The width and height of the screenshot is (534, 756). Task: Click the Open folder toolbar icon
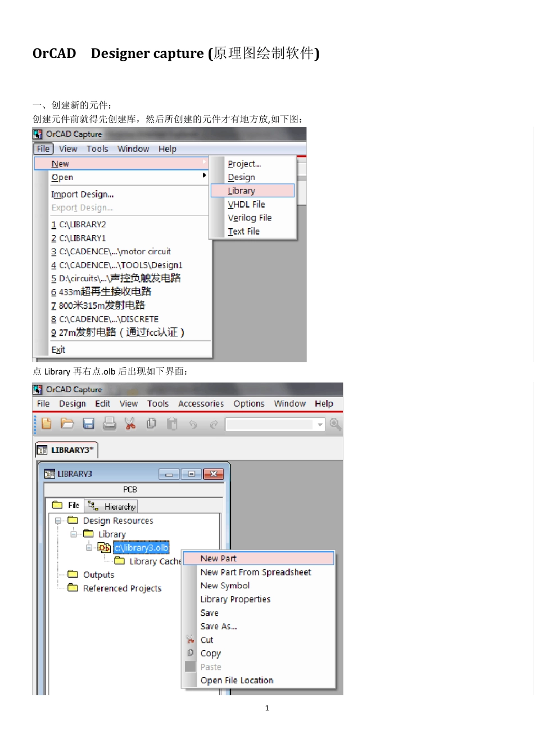[67, 424]
